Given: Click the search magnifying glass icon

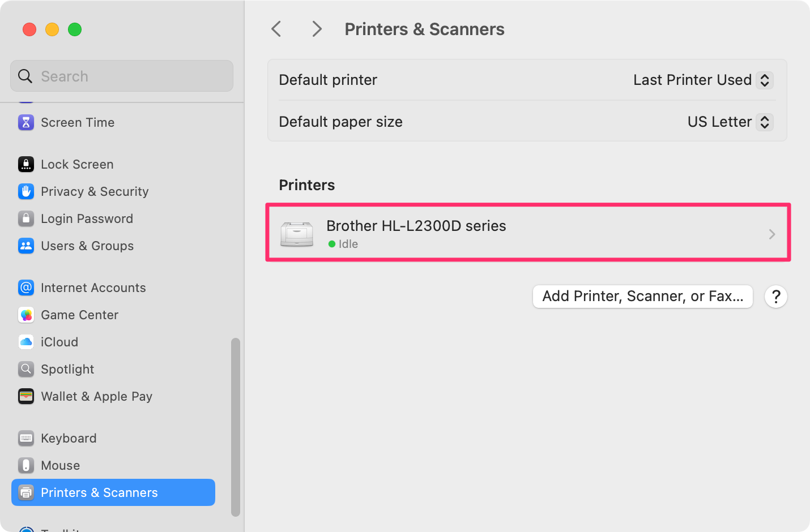Looking at the screenshot, I should [x=25, y=76].
